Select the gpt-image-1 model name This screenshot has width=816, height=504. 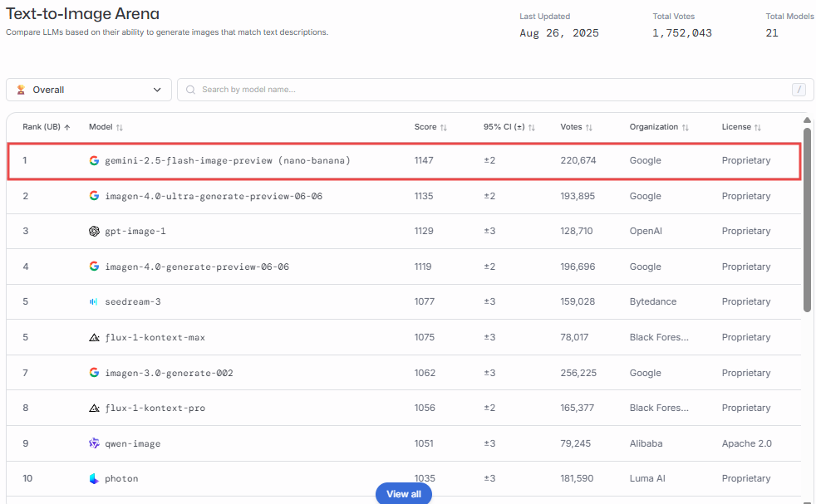coord(135,231)
